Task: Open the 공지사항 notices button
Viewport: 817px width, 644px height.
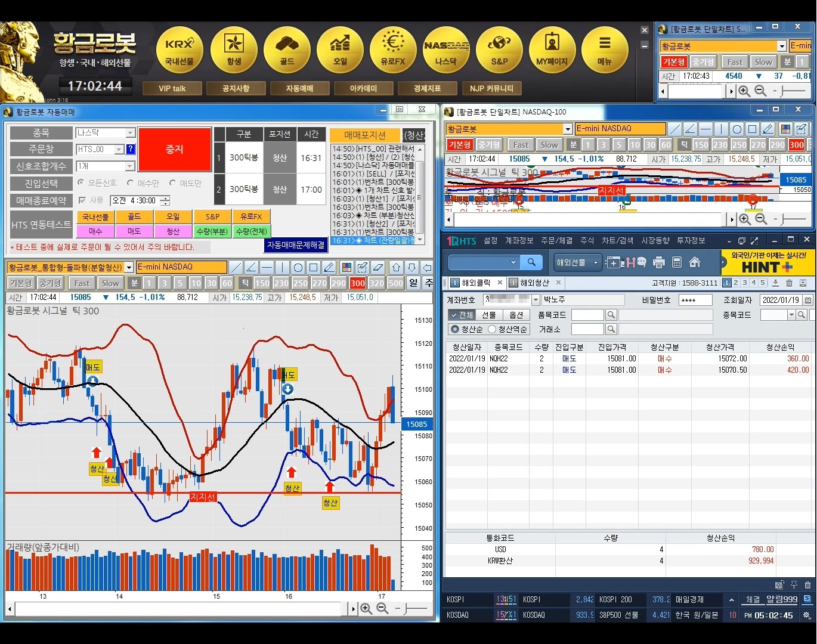Action: [x=236, y=88]
